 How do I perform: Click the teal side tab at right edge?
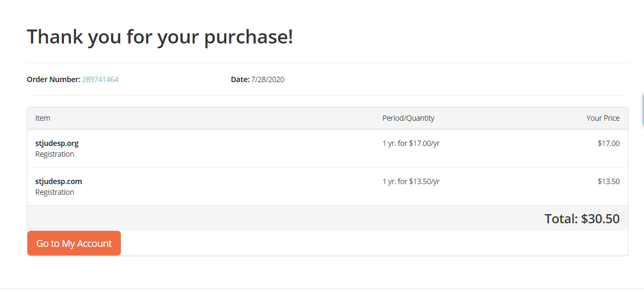pyautogui.click(x=642, y=109)
